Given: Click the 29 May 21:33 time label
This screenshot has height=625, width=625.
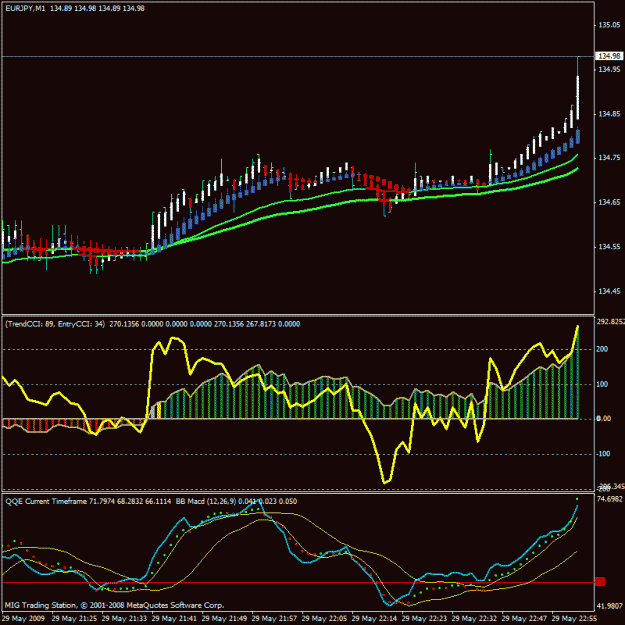Looking at the screenshot, I should point(124,619).
